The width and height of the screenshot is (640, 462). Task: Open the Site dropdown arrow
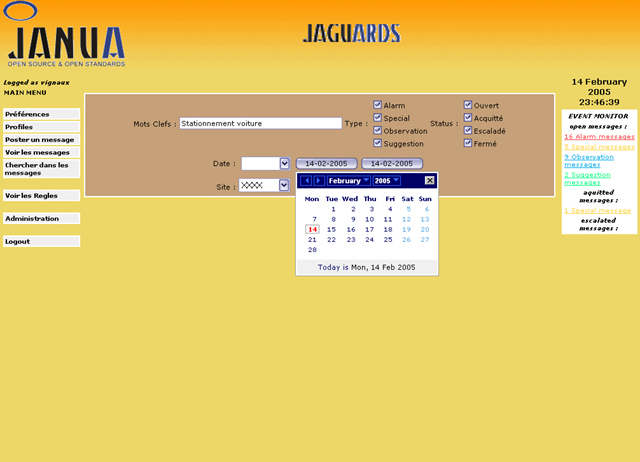tap(284, 185)
